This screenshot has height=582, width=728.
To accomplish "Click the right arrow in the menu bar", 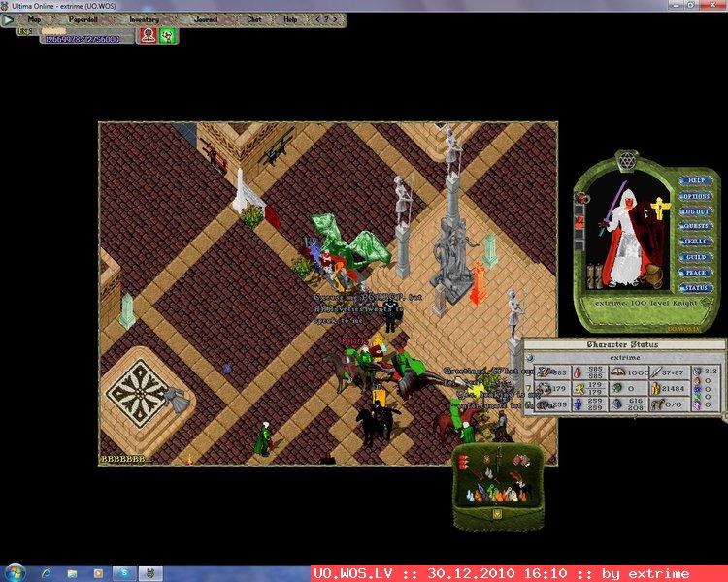I will tap(335, 19).
